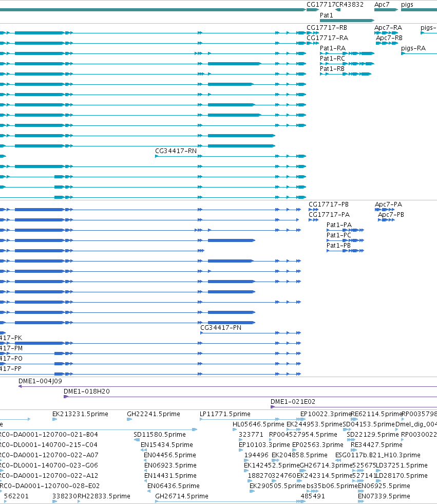This screenshot has width=437, height=504.
Task: Select the 562201 feature label
Action: [x=16, y=496]
